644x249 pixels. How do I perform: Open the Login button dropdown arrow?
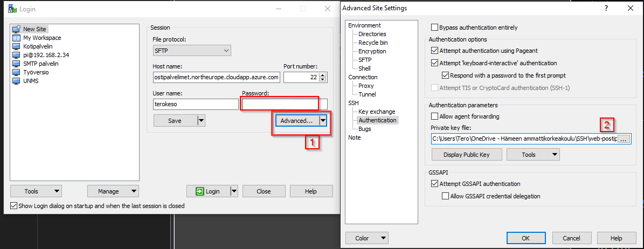[234, 191]
